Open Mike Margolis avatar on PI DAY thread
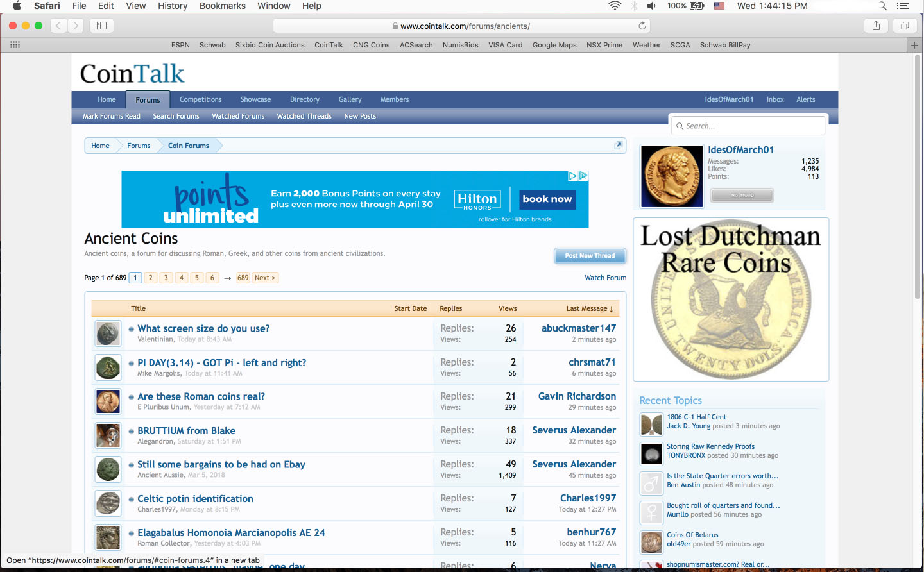This screenshot has width=924, height=572. (108, 367)
